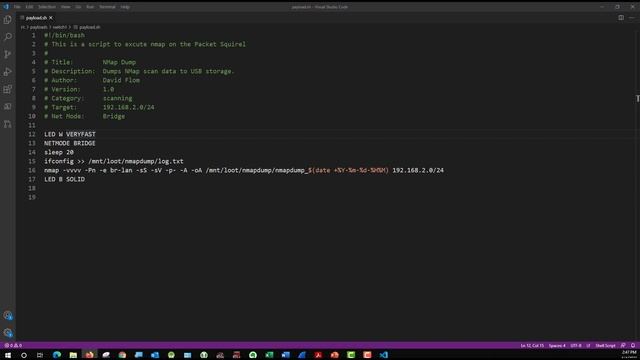Open Source Control view in activity bar
The width and height of the screenshot is (640, 360).
click(x=8, y=54)
